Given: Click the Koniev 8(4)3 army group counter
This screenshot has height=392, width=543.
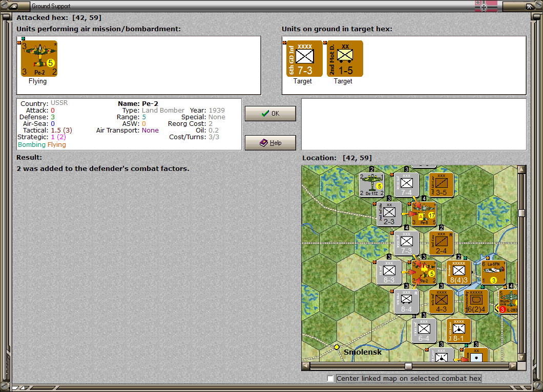Looking at the screenshot, I should pyautogui.click(x=459, y=272).
